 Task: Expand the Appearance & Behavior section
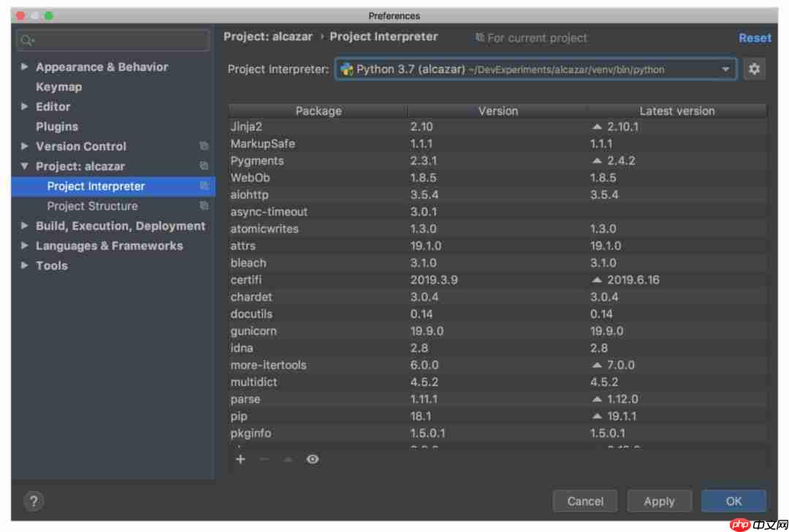[24, 66]
